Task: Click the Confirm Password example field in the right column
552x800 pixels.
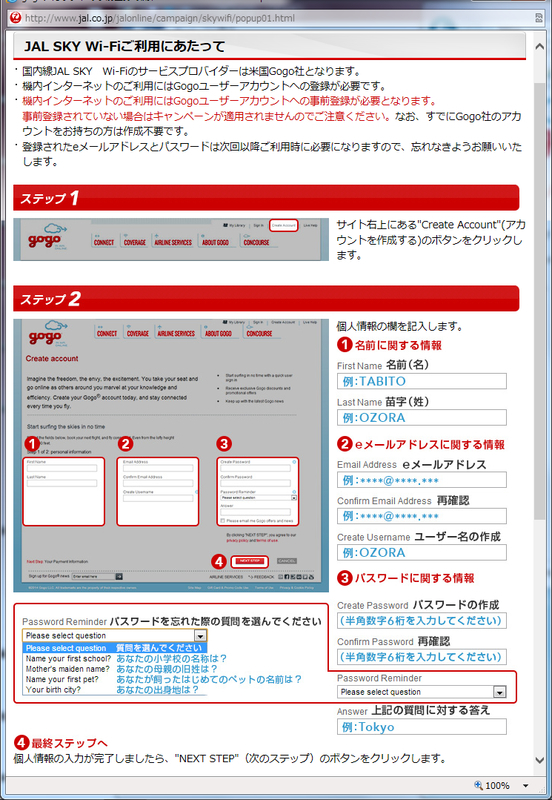Action: (x=421, y=657)
